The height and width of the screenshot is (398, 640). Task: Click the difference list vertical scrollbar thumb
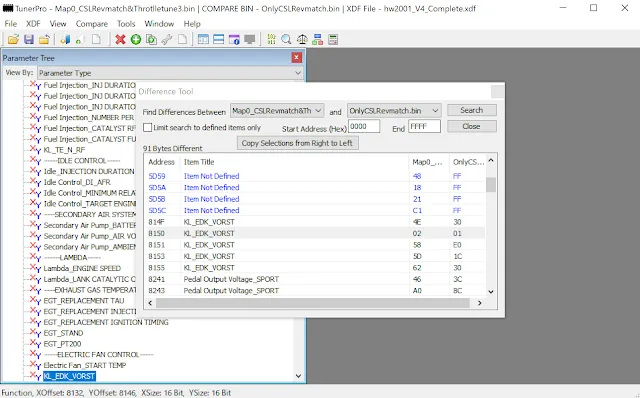491,185
